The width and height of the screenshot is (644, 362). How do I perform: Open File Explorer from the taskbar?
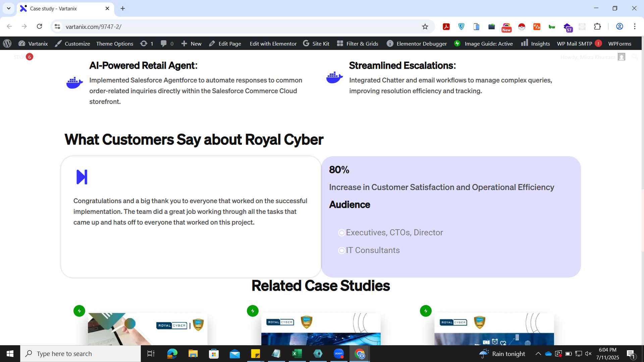[x=193, y=354]
